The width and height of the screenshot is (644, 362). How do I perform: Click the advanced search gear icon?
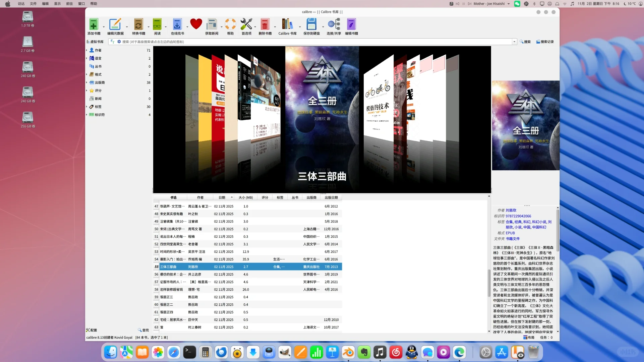click(119, 42)
